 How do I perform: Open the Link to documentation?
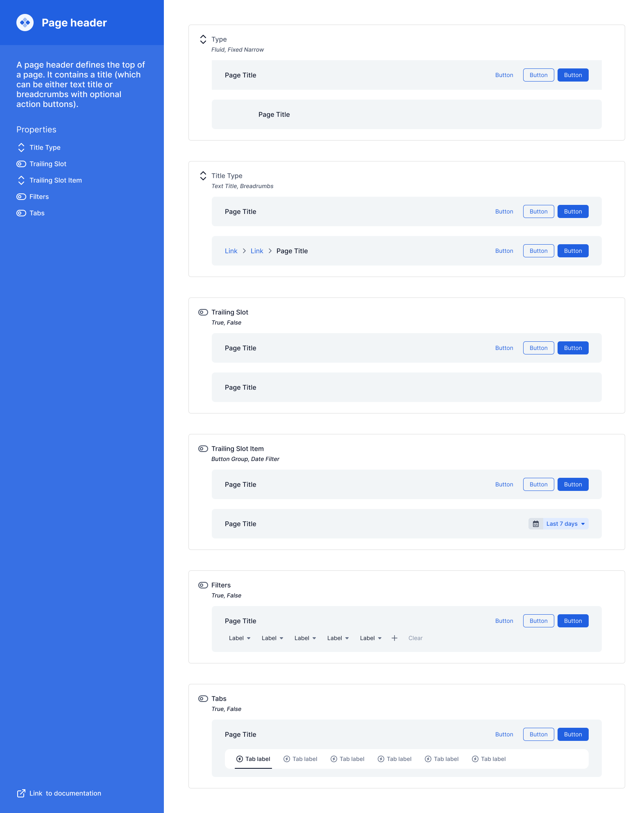tap(65, 793)
